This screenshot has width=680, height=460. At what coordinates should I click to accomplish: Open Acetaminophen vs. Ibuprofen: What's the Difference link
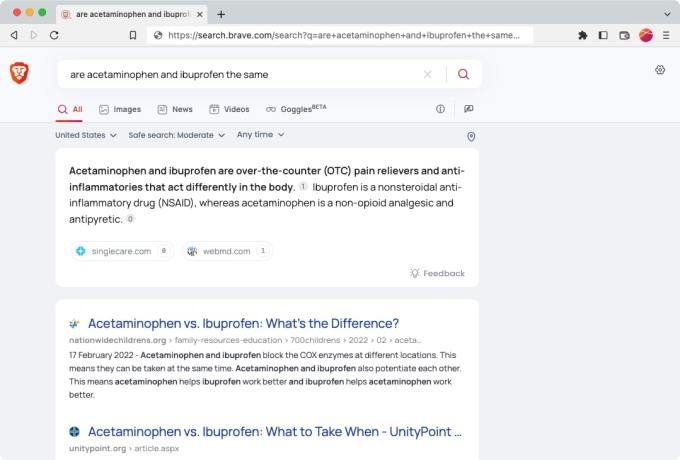pyautogui.click(x=243, y=323)
